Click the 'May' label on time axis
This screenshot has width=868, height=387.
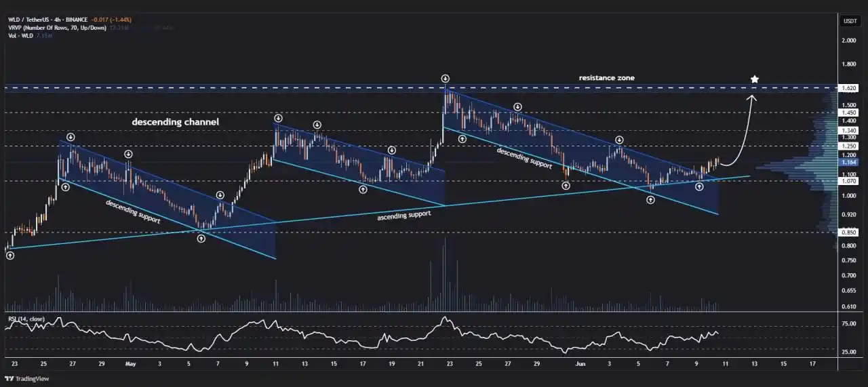[x=131, y=364]
